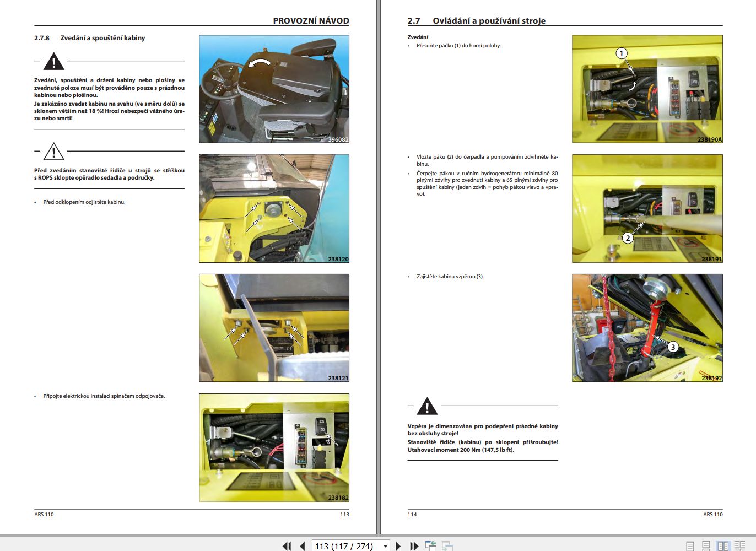Advance to the next page
The width and height of the screenshot is (756, 551).
(x=398, y=545)
